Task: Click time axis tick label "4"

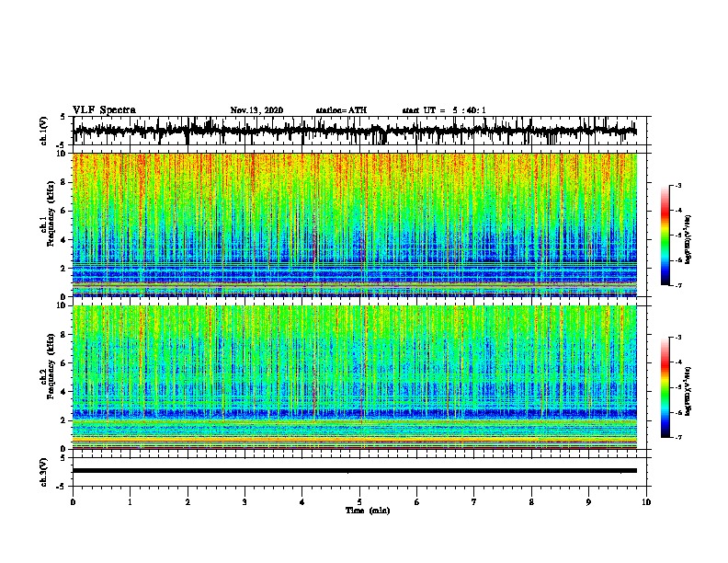Action: click(302, 502)
